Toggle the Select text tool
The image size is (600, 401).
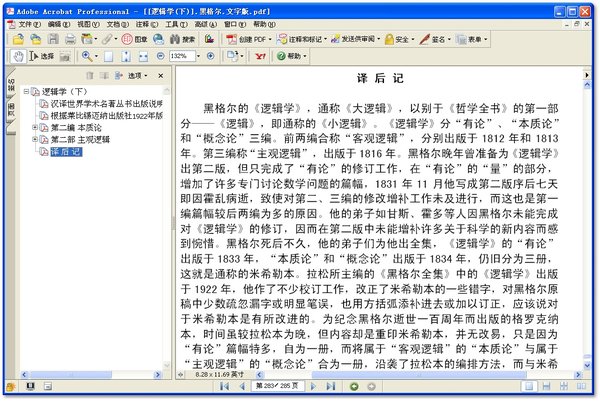click(x=41, y=56)
